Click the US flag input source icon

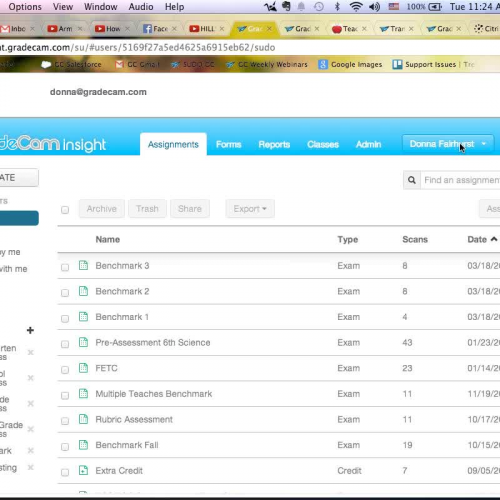[x=394, y=7]
